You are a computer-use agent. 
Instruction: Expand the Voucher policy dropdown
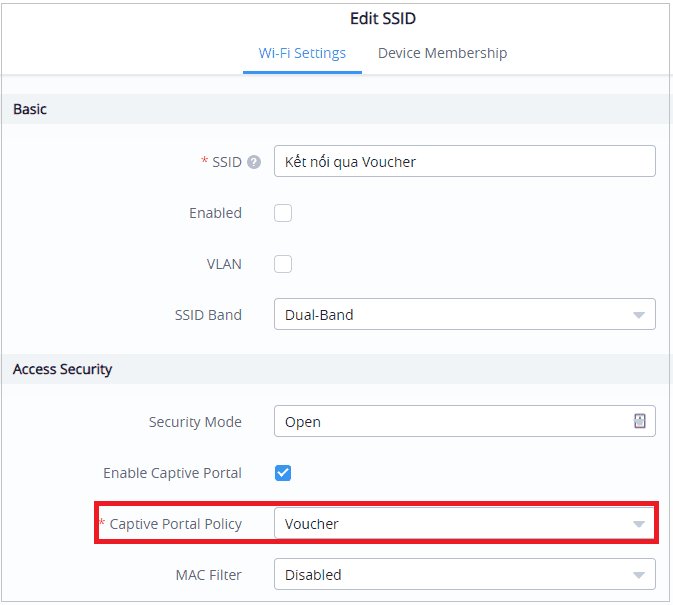pos(450,524)
